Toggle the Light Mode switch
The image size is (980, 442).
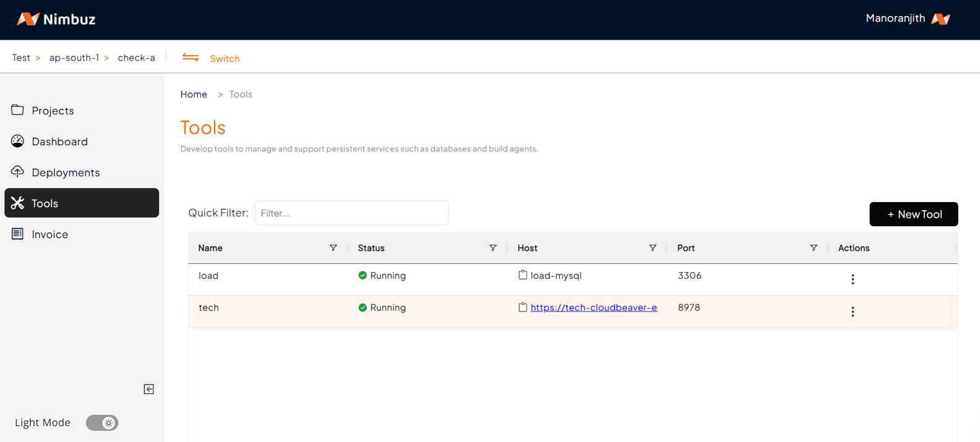coord(102,423)
